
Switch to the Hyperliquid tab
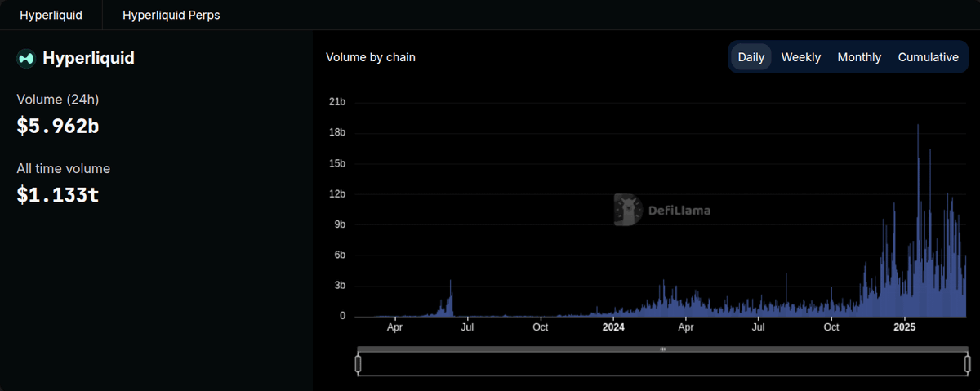click(51, 15)
